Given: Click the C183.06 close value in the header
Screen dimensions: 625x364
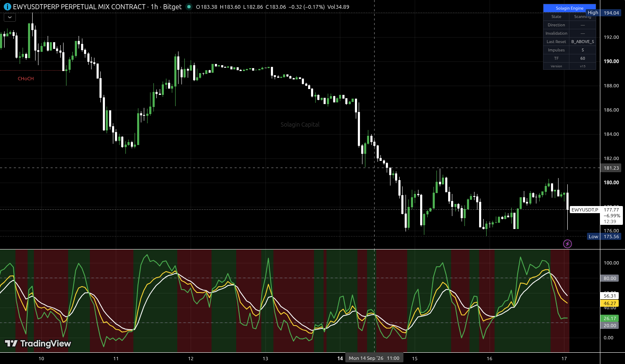Looking at the screenshot, I should tap(276, 7).
